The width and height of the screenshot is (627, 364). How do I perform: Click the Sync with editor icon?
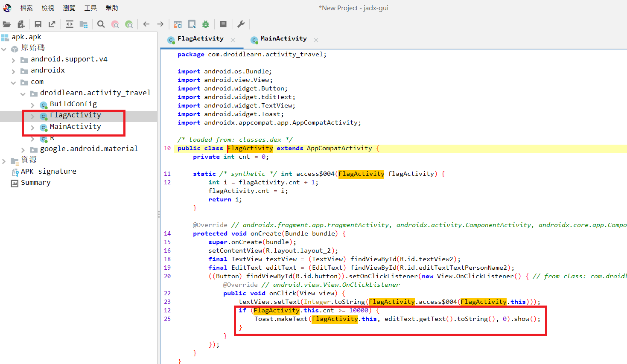pyautogui.click(x=70, y=24)
